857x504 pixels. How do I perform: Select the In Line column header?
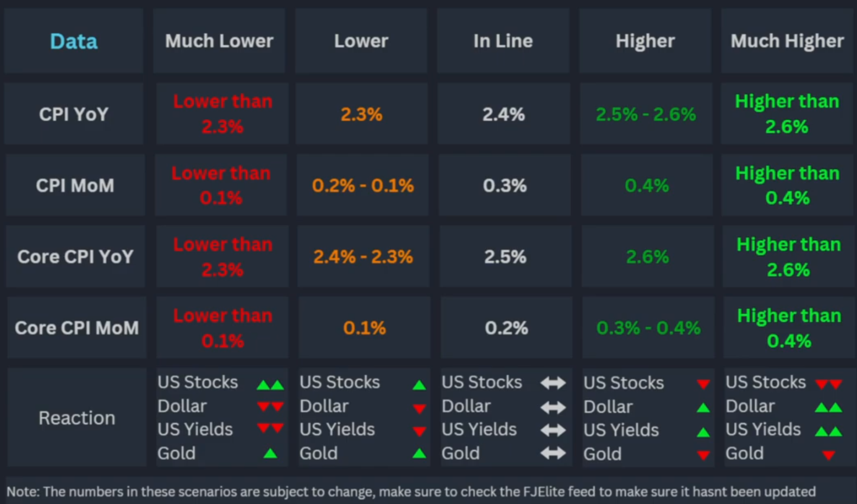tap(503, 41)
